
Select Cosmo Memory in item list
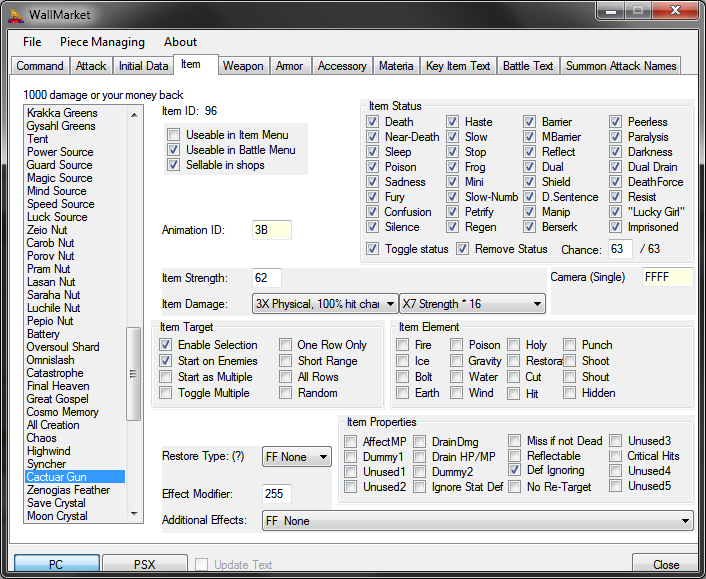(75, 412)
